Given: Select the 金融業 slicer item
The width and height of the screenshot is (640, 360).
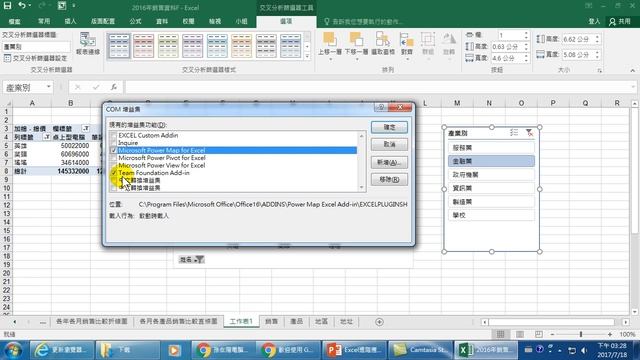Looking at the screenshot, I should click(x=491, y=161).
